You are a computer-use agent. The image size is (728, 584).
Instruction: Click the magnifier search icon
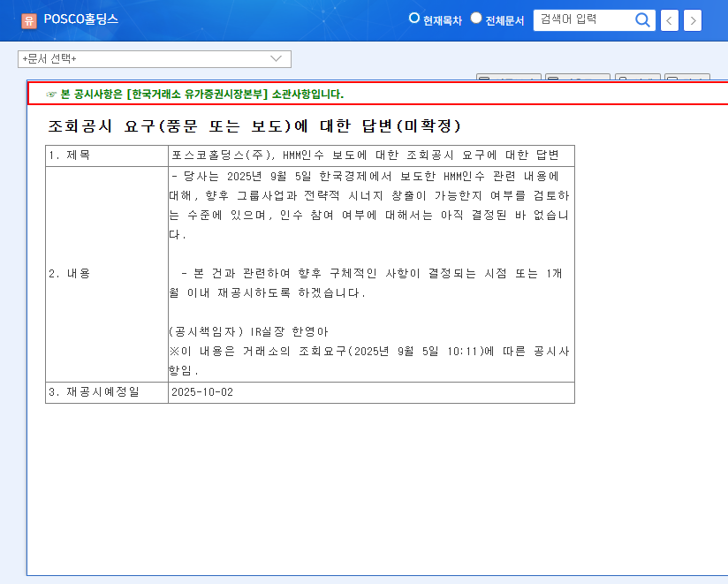642,20
